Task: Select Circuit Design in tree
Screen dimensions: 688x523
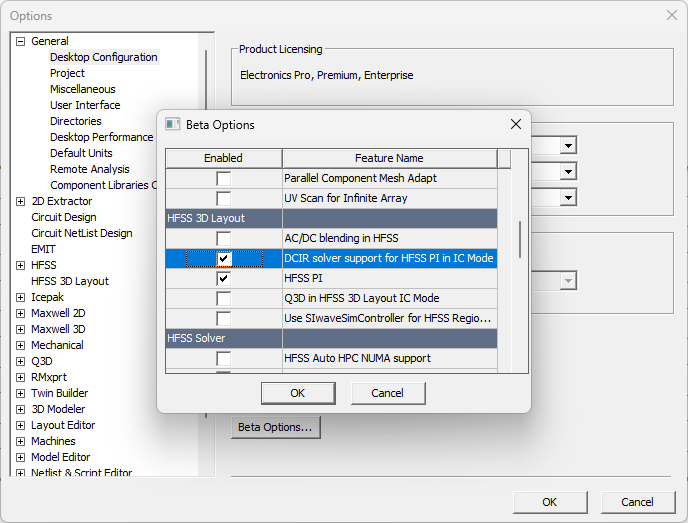Action: pyautogui.click(x=64, y=217)
